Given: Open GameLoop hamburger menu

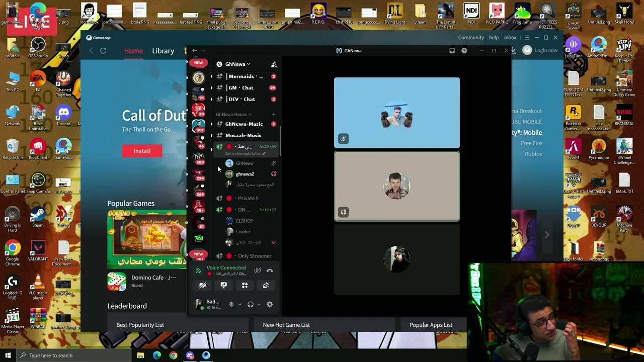Looking at the screenshot, I should pos(527,38).
